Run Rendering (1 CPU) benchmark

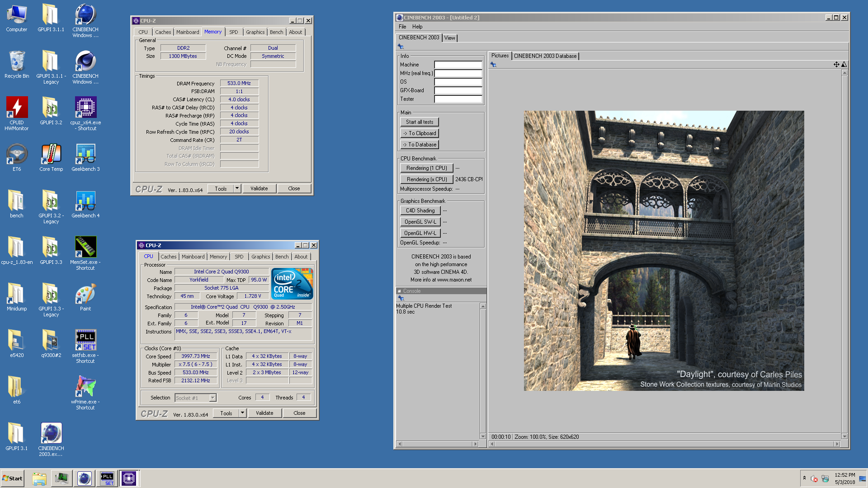coord(427,168)
